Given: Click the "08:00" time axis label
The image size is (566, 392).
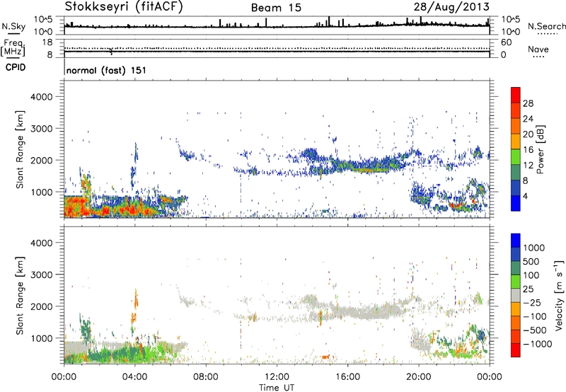Looking at the screenshot, I should point(206,377).
